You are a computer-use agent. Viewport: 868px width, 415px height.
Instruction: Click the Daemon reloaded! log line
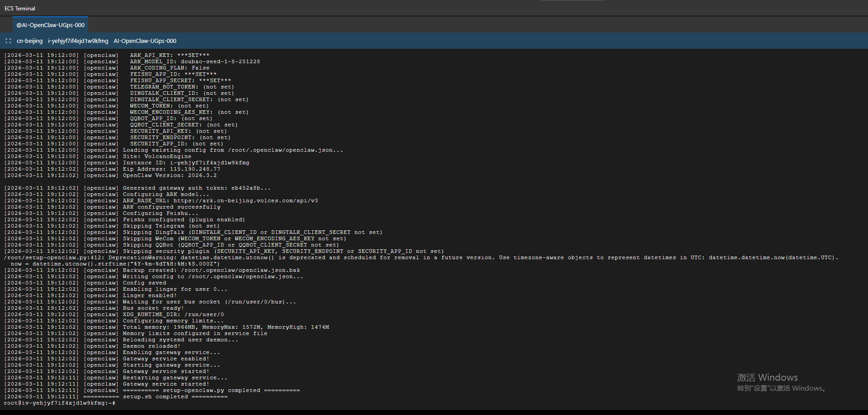[x=92, y=346]
